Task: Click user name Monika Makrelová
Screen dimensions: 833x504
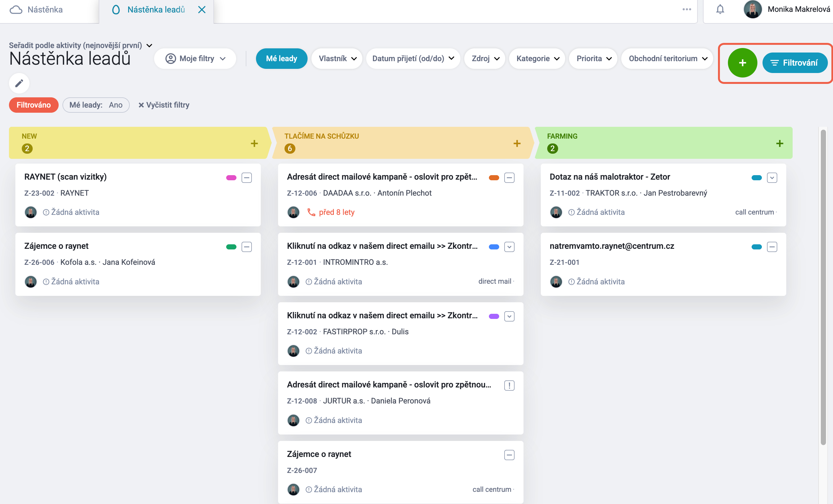Action: 798,9
